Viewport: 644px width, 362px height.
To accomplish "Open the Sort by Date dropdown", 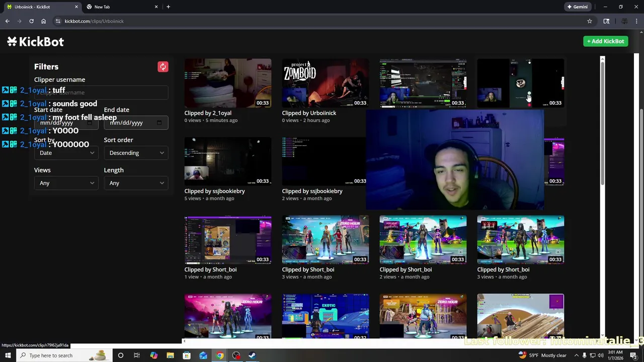I will (66, 153).
